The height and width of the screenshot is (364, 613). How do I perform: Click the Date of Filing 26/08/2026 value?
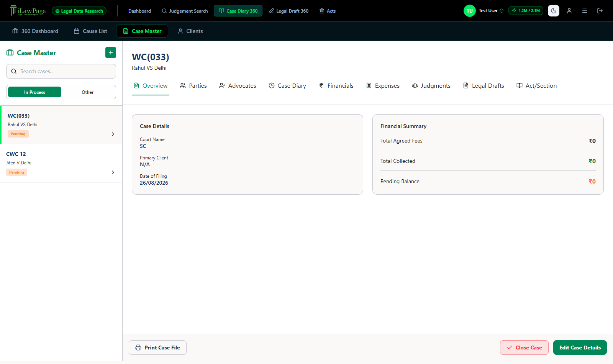coord(154,183)
